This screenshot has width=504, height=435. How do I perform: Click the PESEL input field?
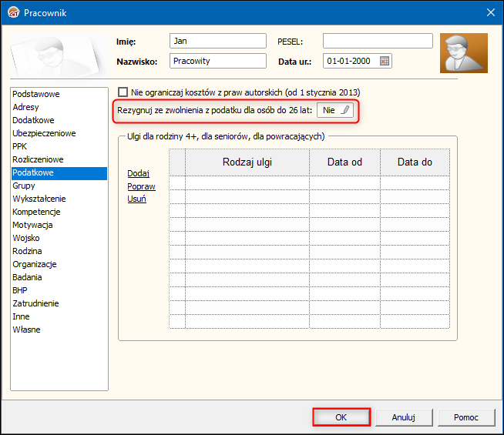(378, 41)
